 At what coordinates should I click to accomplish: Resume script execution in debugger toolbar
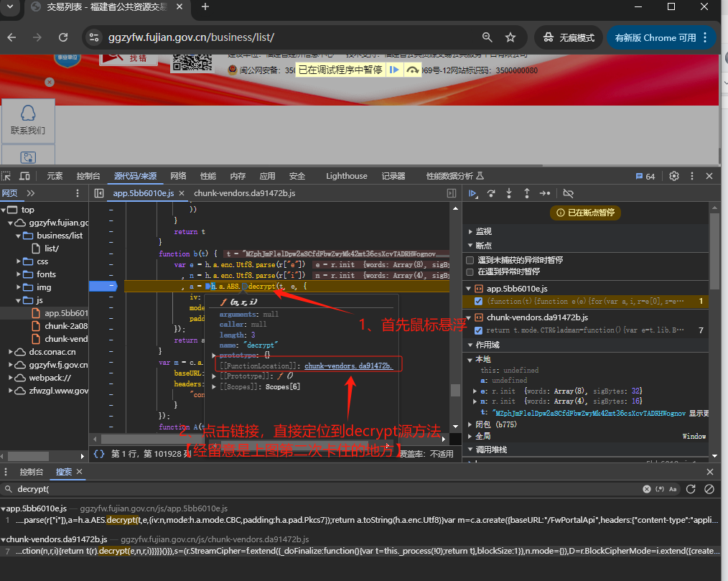(472, 193)
